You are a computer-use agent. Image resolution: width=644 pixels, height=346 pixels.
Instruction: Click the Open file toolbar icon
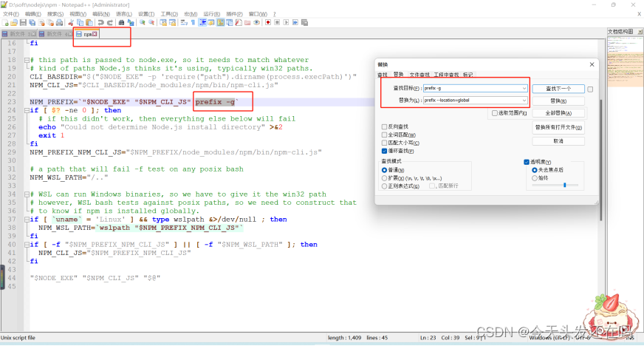pyautogui.click(x=14, y=23)
